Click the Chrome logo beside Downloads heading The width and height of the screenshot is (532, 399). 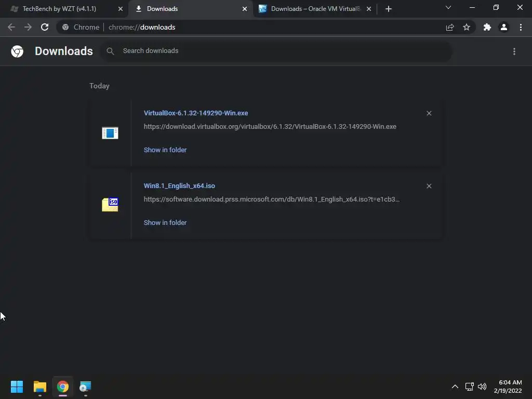[x=17, y=51]
